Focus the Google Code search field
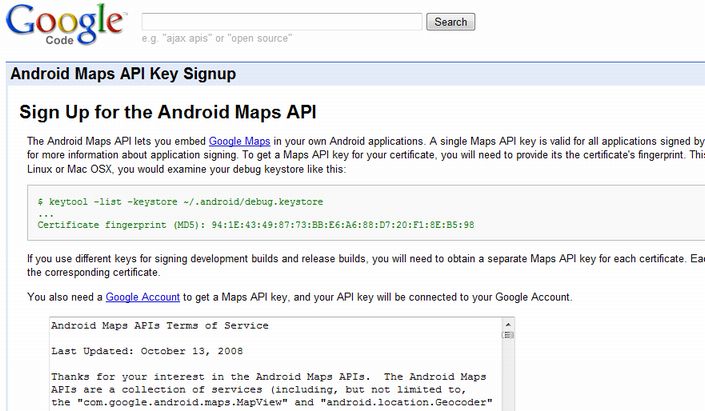Screen dimensions: 705x411 (282, 22)
